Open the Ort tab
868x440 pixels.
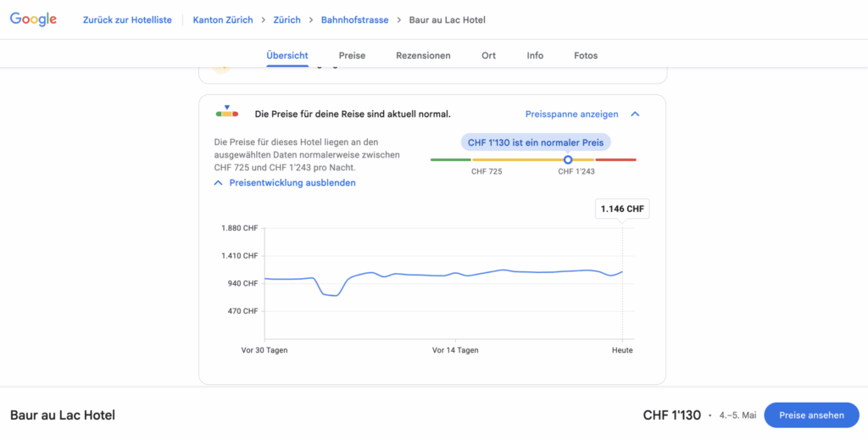(x=489, y=55)
